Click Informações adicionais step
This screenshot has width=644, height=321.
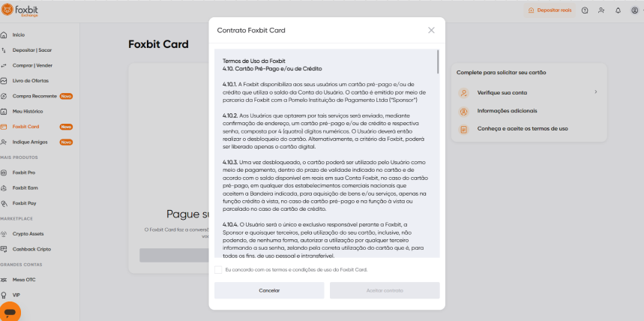507,110
